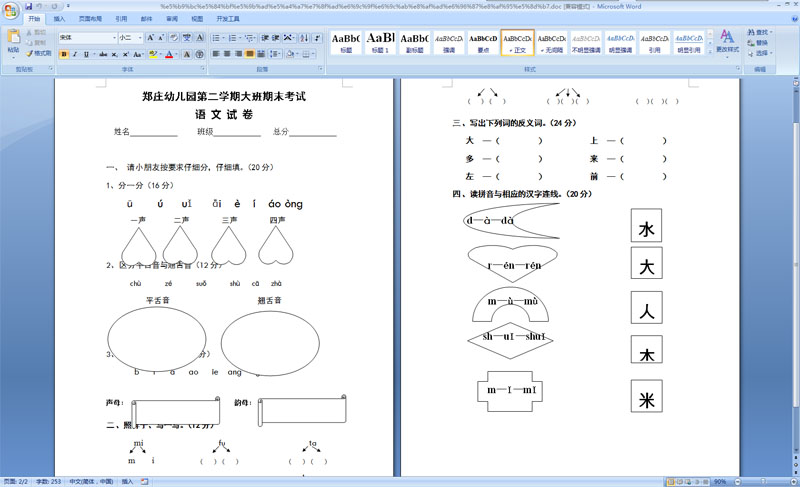Toggle italic formatting

pyautogui.click(x=75, y=54)
